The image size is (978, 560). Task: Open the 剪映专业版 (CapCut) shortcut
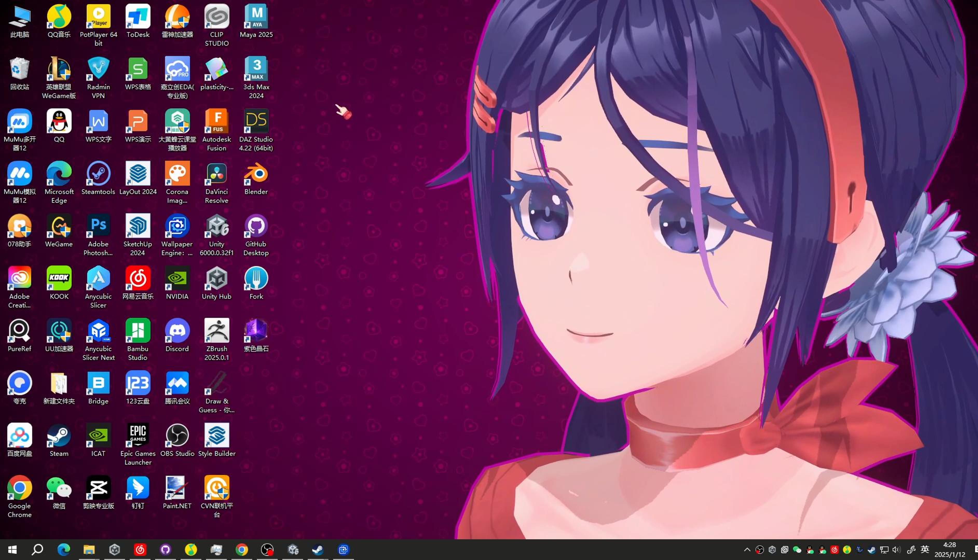(x=98, y=493)
